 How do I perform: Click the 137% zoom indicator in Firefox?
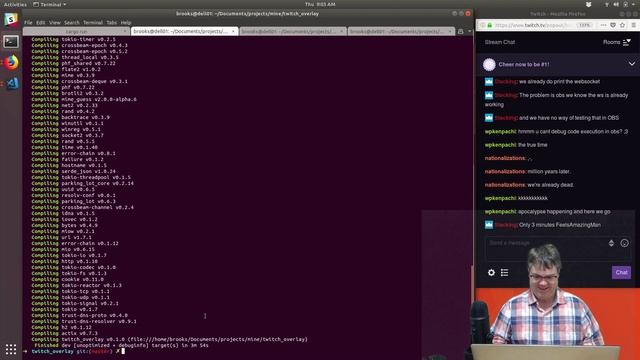pos(584,25)
